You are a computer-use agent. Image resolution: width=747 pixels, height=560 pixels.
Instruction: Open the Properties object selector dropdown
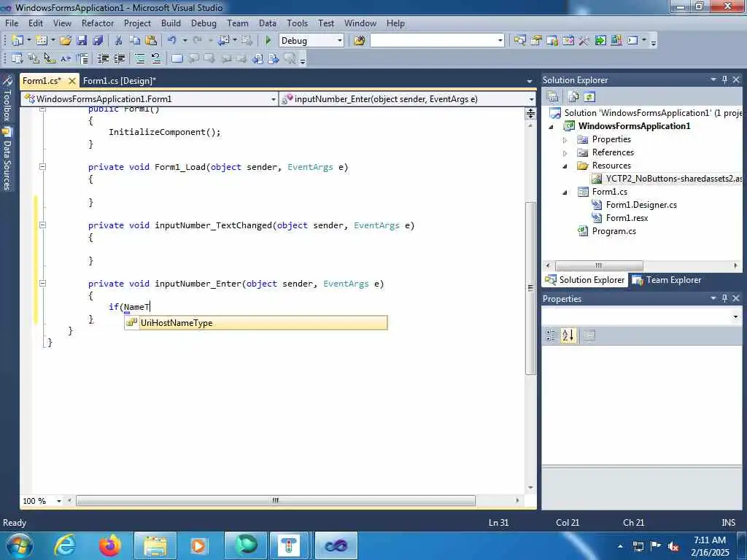tap(735, 316)
